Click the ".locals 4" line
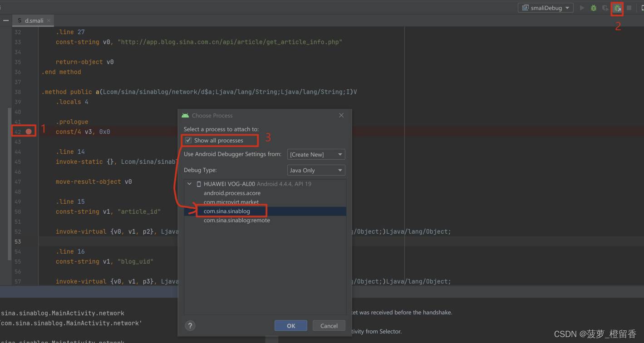Viewport: 644px width, 343px height. pos(72,102)
